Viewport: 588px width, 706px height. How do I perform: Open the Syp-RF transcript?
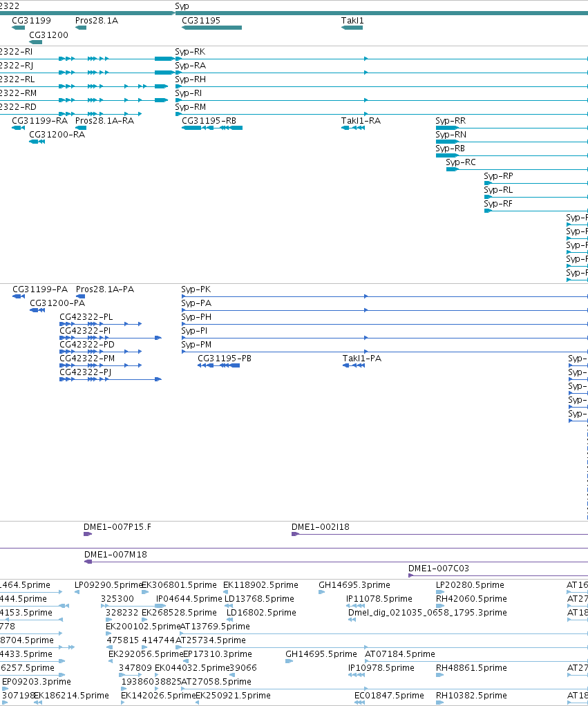pos(535,211)
